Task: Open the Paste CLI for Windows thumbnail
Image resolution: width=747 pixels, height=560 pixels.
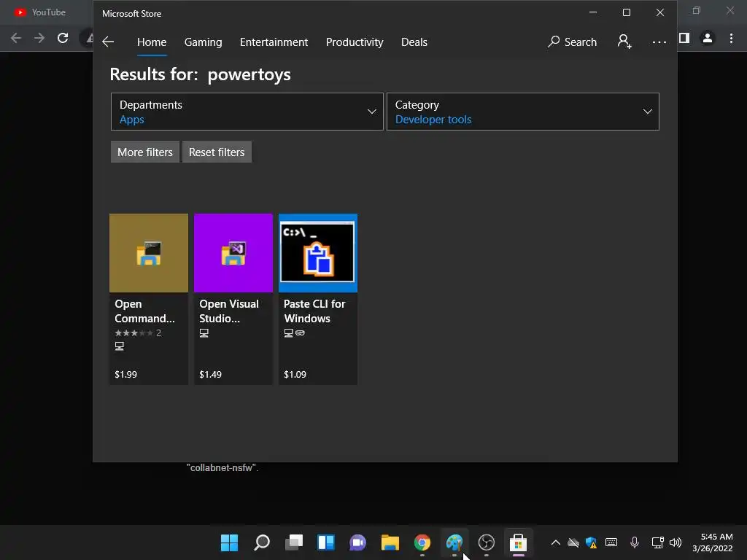Action: [318, 253]
